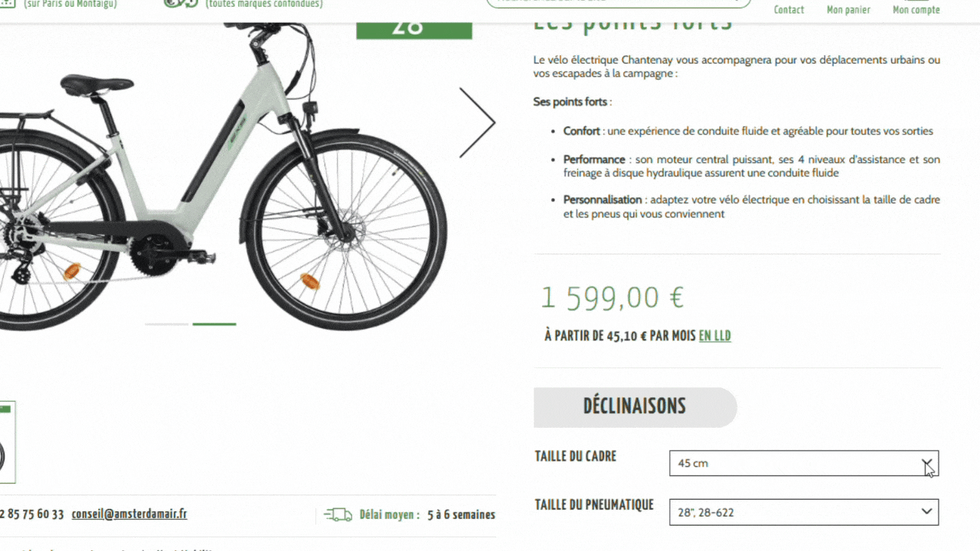Go to Mon panier
This screenshot has width=980, height=551.
[x=848, y=10]
